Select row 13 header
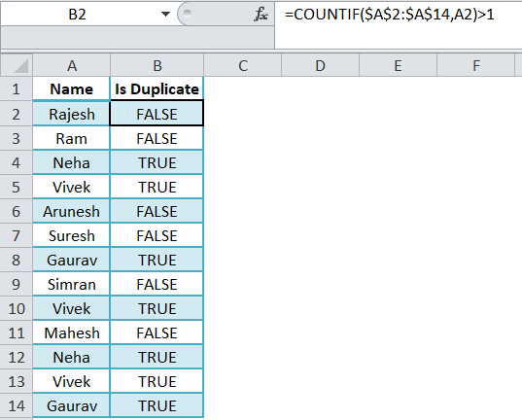The width and height of the screenshot is (522, 420). click(x=16, y=381)
